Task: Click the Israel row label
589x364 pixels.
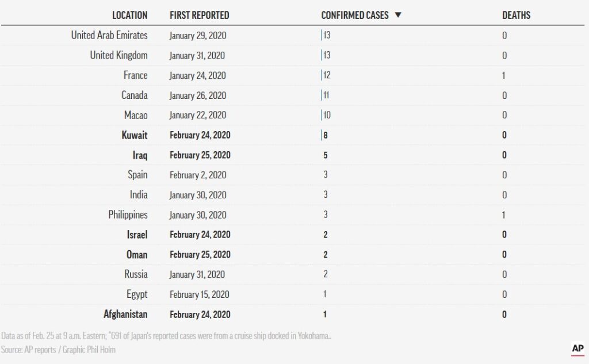Action: coord(137,235)
